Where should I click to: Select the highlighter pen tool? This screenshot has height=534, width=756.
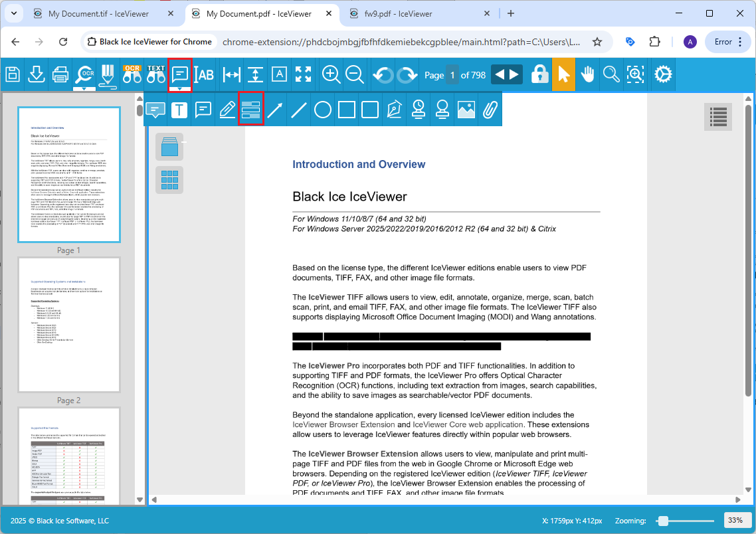(x=108, y=76)
